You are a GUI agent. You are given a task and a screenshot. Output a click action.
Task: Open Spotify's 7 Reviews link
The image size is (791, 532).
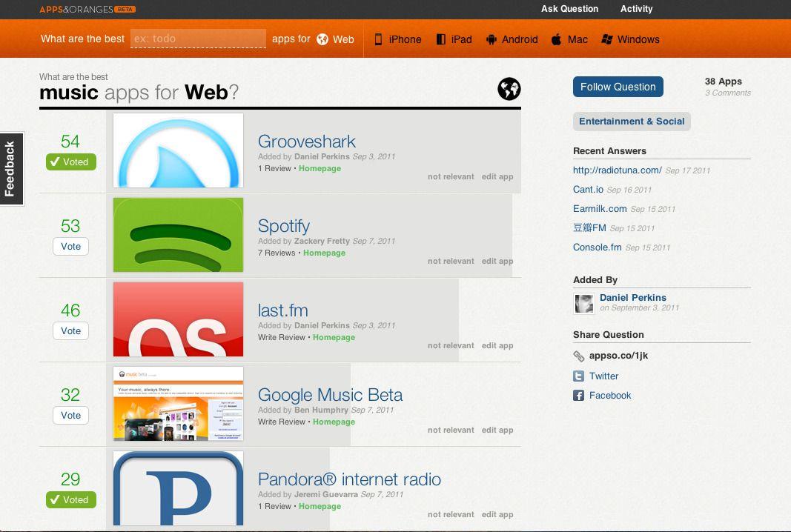click(277, 253)
